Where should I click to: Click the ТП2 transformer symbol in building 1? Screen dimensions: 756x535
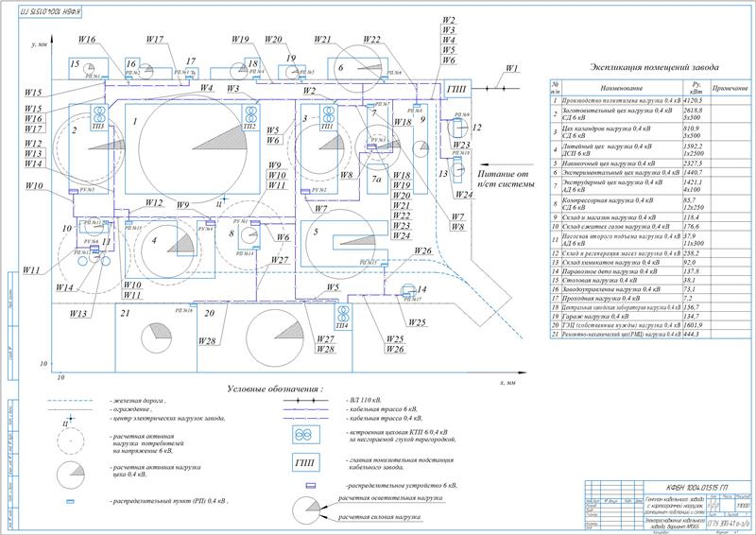(x=249, y=117)
